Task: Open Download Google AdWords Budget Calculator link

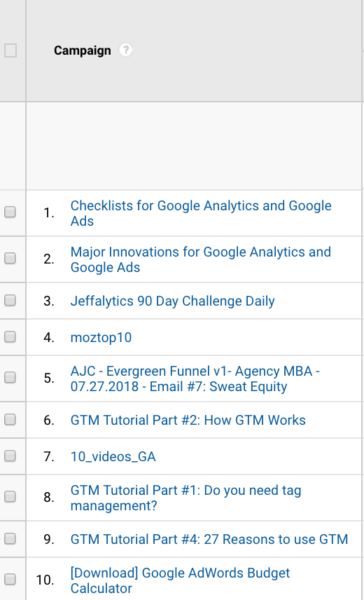Action: click(x=180, y=580)
